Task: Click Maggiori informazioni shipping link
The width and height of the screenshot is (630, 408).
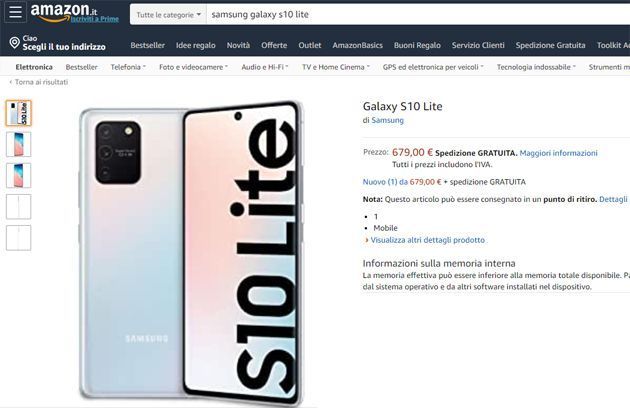Action: 558,153
